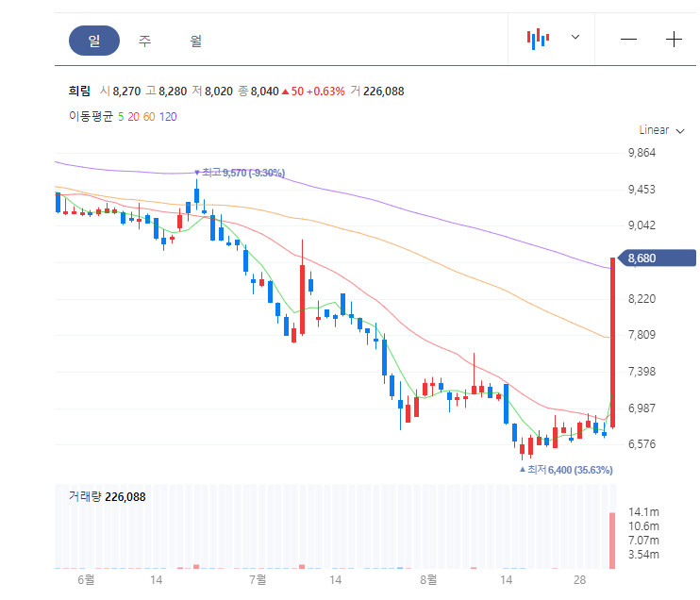Switch to the 월 (monthly) chart tab
The image size is (700, 600).
pos(195,41)
